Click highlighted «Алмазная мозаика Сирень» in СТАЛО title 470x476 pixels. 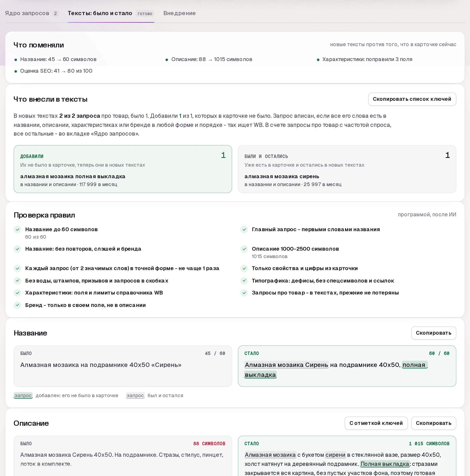[286, 365]
